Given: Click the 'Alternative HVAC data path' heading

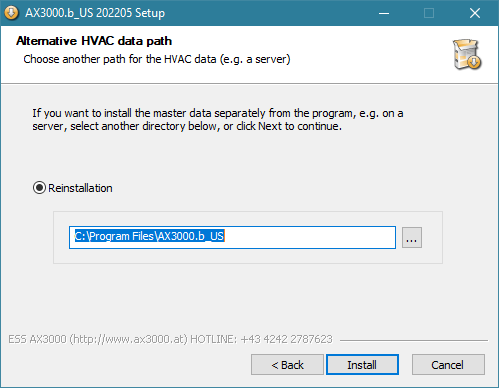Looking at the screenshot, I should coord(94,41).
